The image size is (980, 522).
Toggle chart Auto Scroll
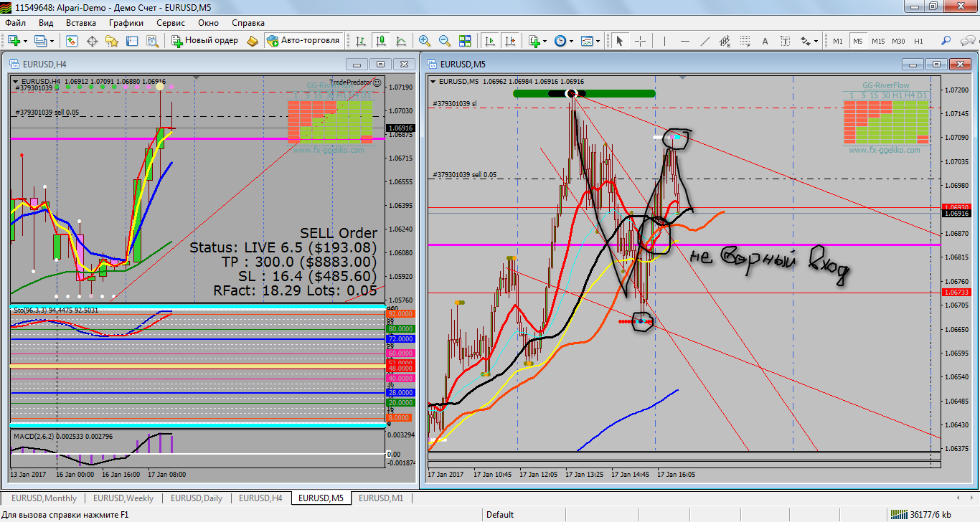[x=490, y=41]
